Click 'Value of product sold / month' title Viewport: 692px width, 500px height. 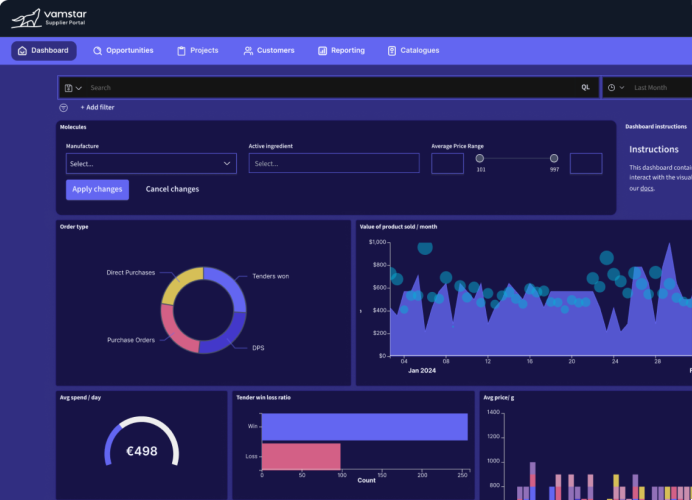point(399,227)
